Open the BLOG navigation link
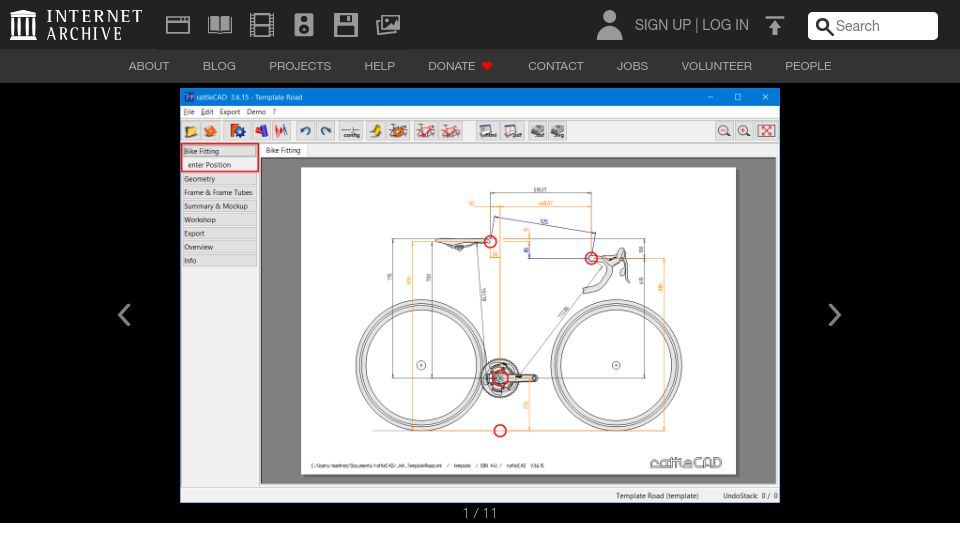Screen dimensions: 960x540 [219, 66]
